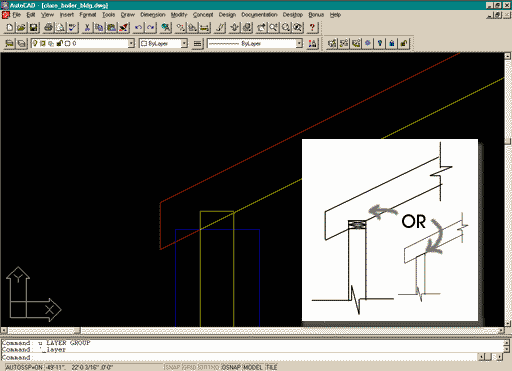Toggle SNAP mode in status bar
This screenshot has width=512, height=371.
(x=173, y=367)
